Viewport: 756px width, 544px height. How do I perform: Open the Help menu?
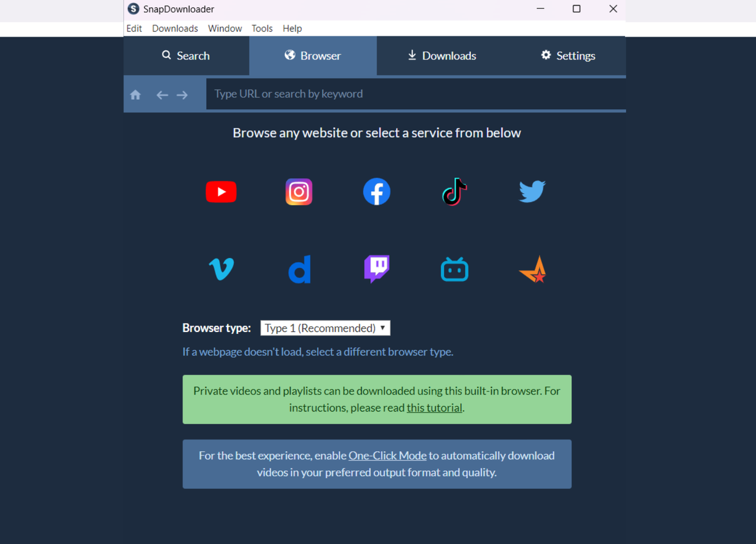[x=292, y=28]
